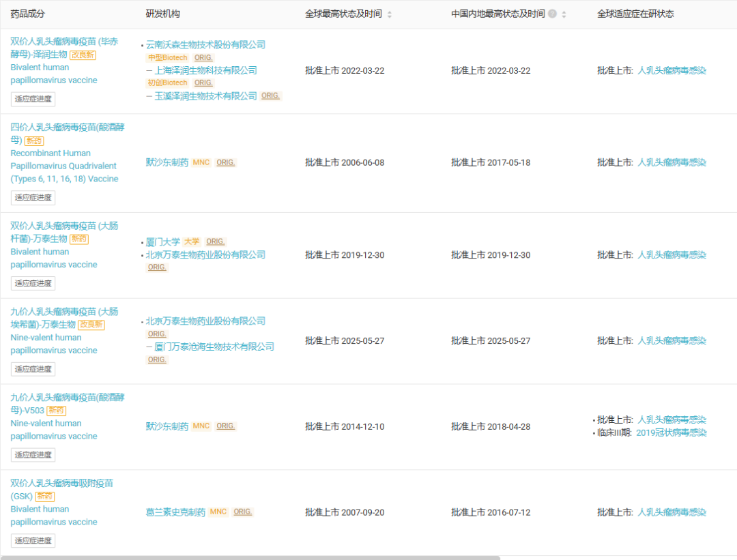Open drug 九价人乳头瘤病毒疫苗 (大肠埃希菌)-万泰生物
737x560 pixels.
click(64, 318)
